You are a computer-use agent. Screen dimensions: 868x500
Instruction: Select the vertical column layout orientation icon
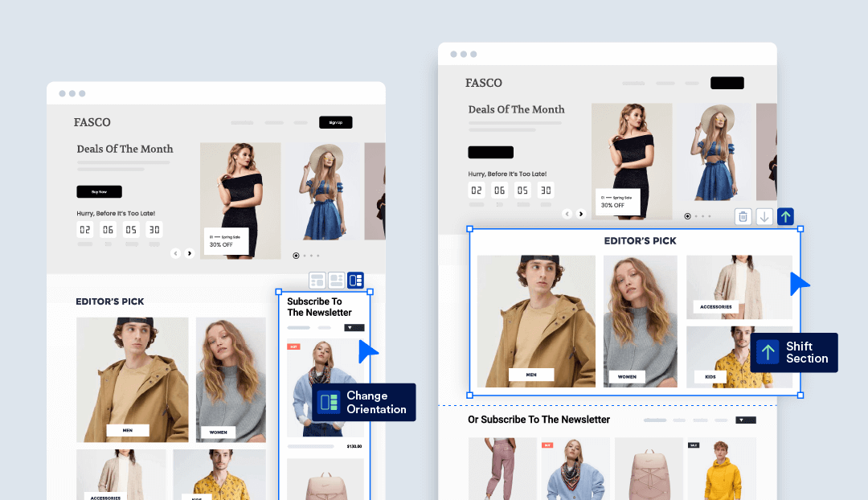354,280
